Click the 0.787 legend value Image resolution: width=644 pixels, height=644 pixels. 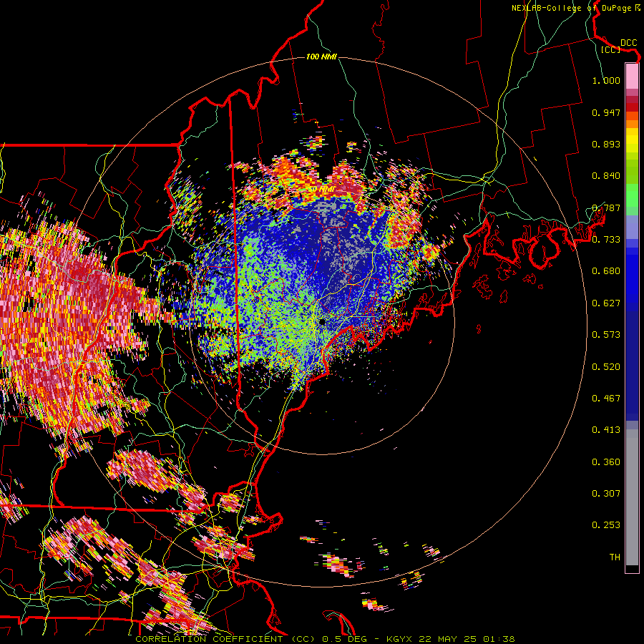(x=606, y=208)
